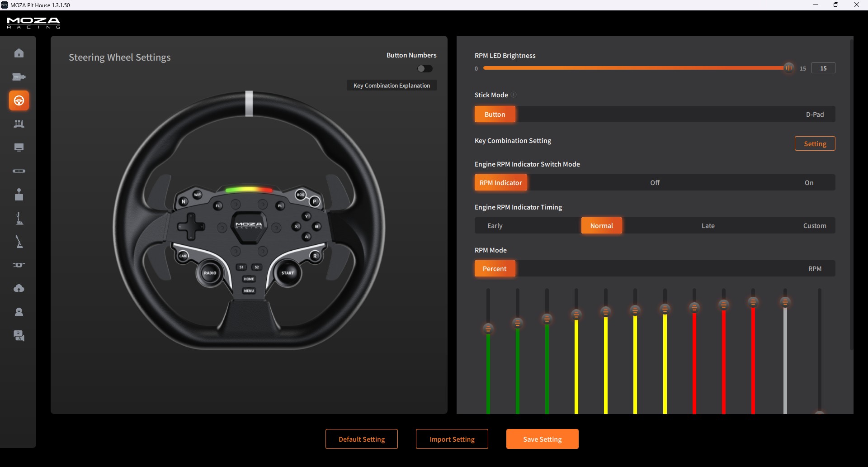This screenshot has width=868, height=467.
Task: Click the settings panel vertical scrollbar
Action: (851, 195)
